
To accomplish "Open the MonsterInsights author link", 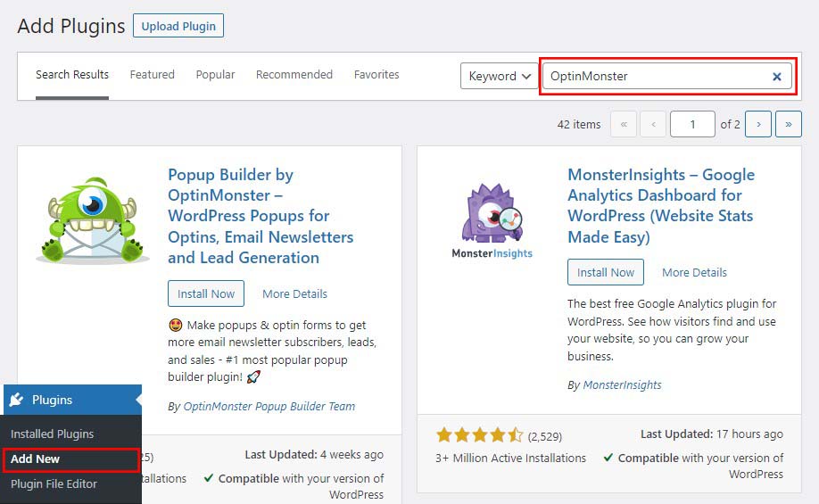I will click(622, 385).
